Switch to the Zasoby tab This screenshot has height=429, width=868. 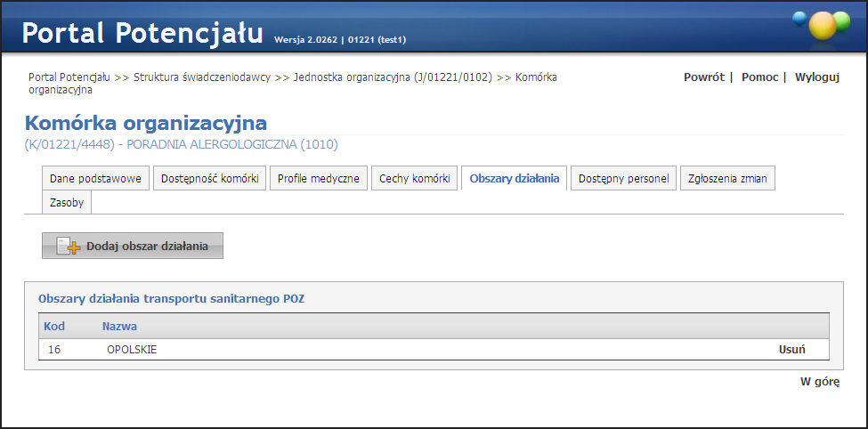pyautogui.click(x=67, y=203)
